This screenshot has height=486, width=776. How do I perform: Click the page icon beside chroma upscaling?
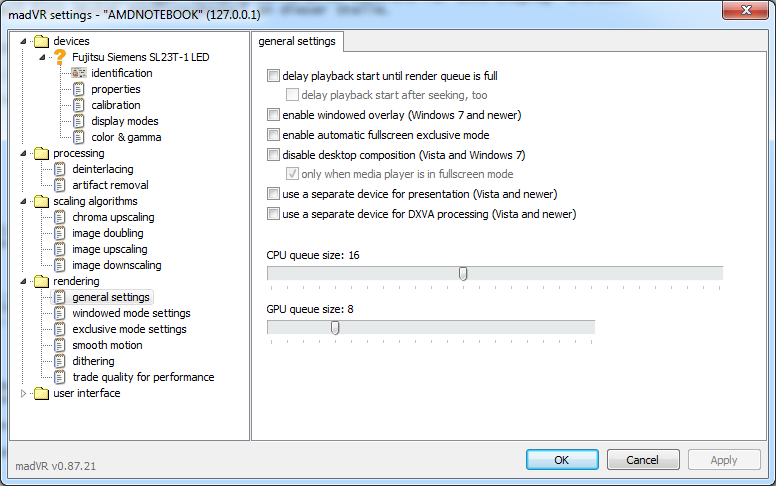(x=60, y=217)
